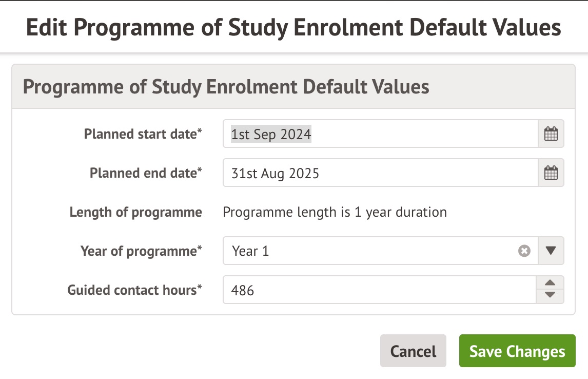The width and height of the screenshot is (588, 379).
Task: Decrease Guided contact hours with down arrow
Action: (550, 296)
